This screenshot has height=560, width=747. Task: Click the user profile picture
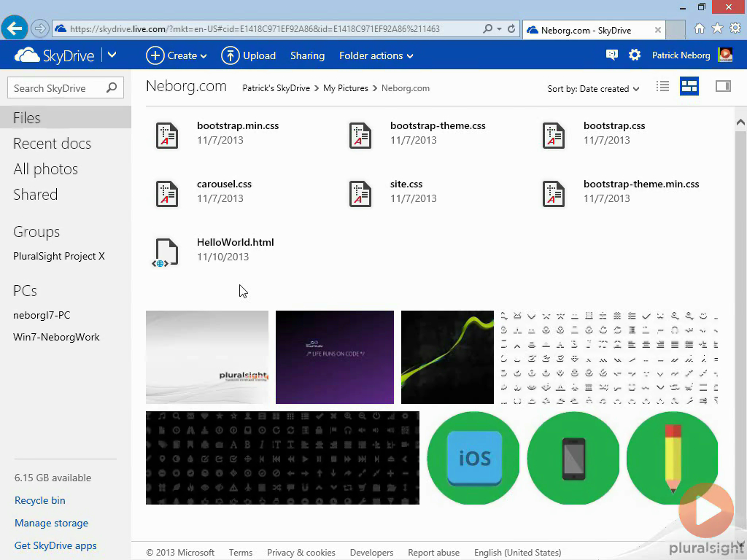coord(725,55)
